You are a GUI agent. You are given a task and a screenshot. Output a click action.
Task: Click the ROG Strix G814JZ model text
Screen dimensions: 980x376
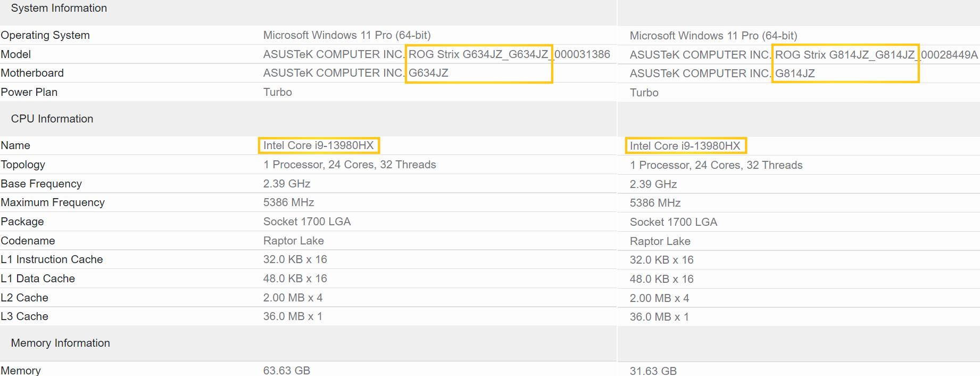coord(844,55)
